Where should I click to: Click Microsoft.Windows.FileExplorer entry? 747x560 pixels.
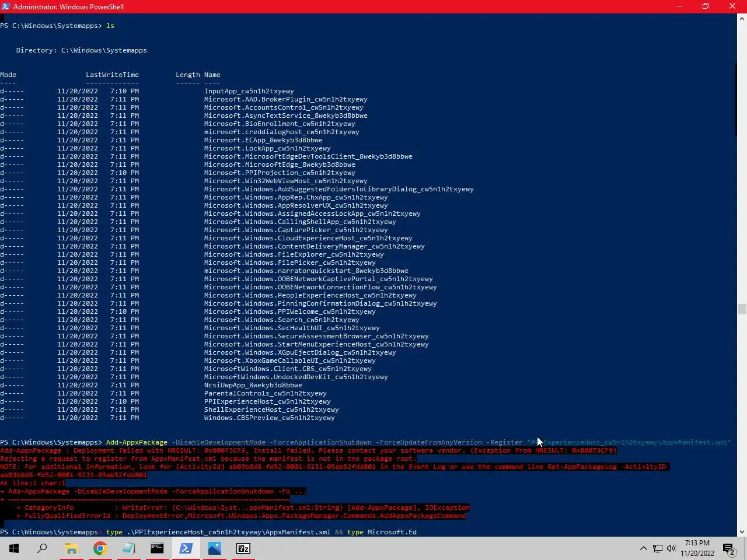click(x=294, y=254)
